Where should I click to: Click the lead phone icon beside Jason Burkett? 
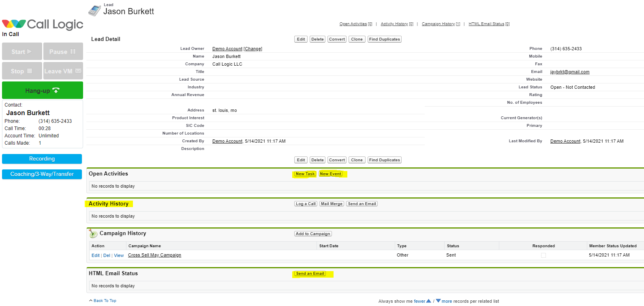click(x=95, y=10)
